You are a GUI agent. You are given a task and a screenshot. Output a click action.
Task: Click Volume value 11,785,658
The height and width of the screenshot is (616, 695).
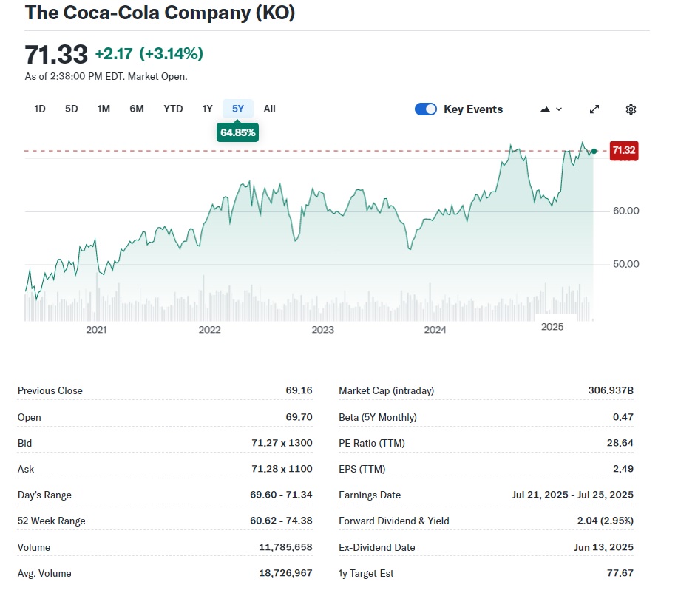285,547
